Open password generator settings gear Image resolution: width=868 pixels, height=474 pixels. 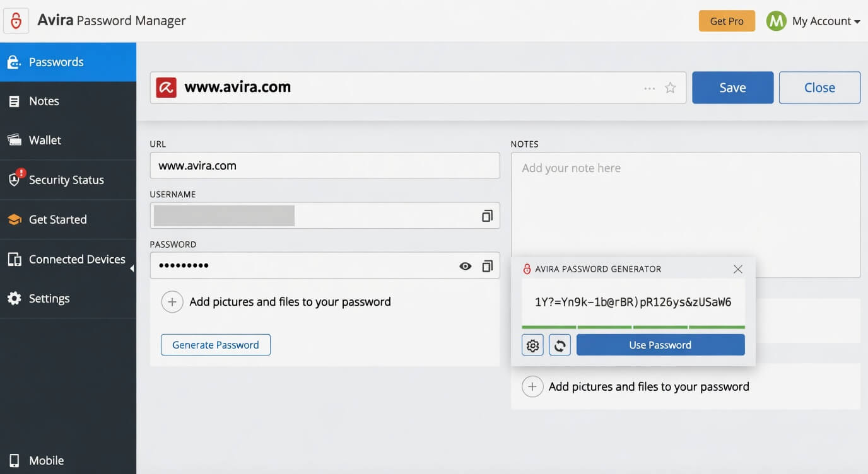click(533, 345)
